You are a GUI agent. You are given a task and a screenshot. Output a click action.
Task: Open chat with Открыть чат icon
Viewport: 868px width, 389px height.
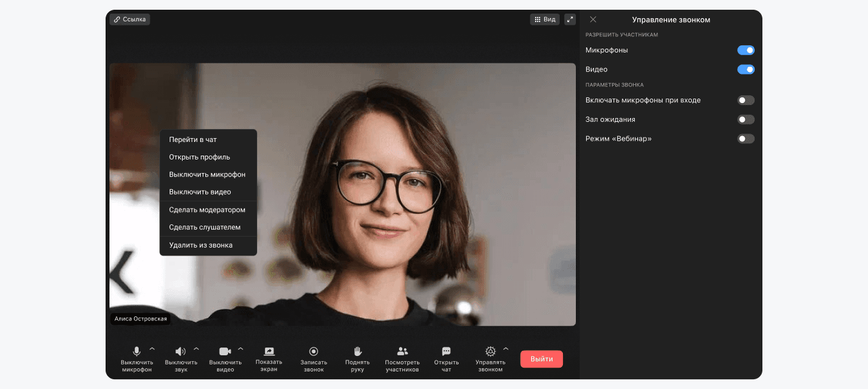point(446,351)
